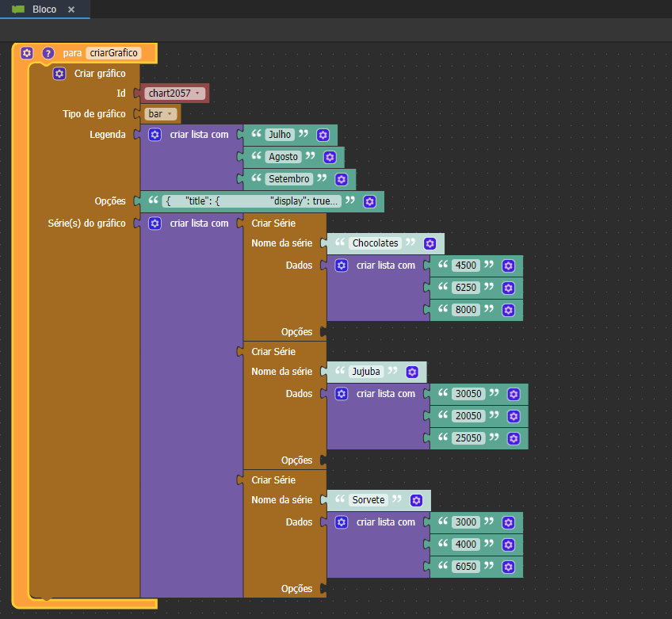This screenshot has height=619, width=672.
Task: Edit the 4500 data value field
Action: point(466,266)
